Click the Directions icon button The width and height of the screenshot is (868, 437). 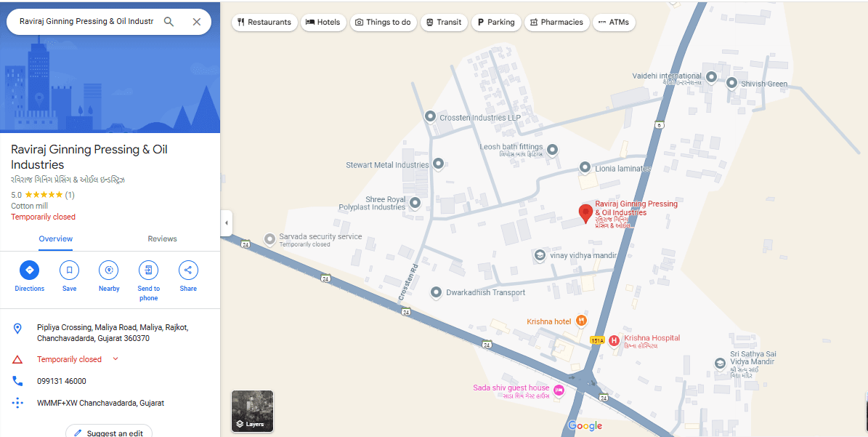coord(29,270)
